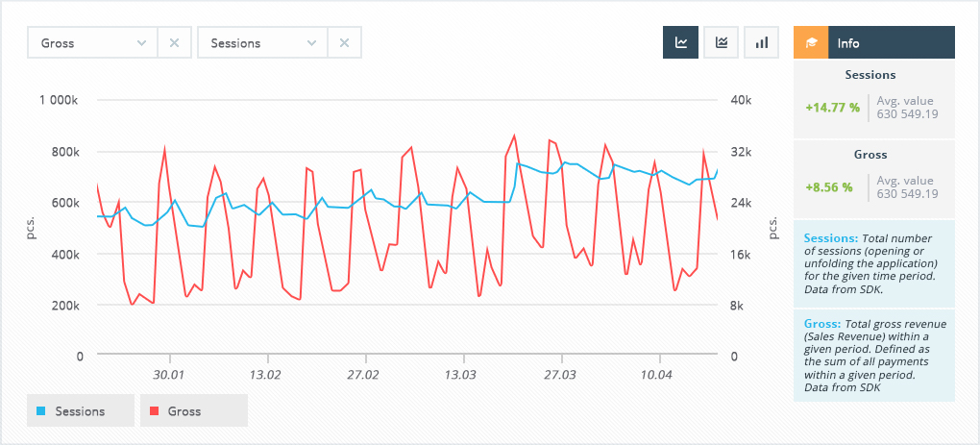Expand the chevron arrow in Sessions selector
Screen dimensions: 980x445
coord(311,43)
